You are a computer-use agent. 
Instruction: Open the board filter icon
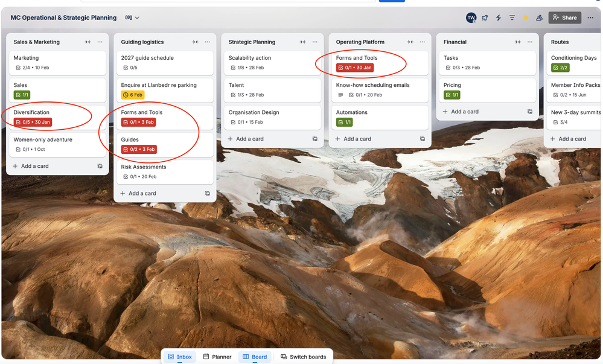click(x=512, y=18)
